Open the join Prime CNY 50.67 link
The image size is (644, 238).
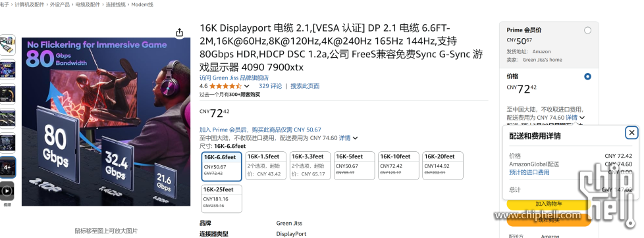pos(260,130)
